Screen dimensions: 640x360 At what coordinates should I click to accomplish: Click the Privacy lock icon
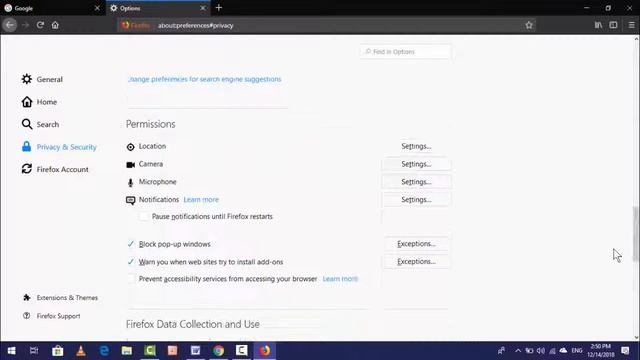tap(27, 147)
